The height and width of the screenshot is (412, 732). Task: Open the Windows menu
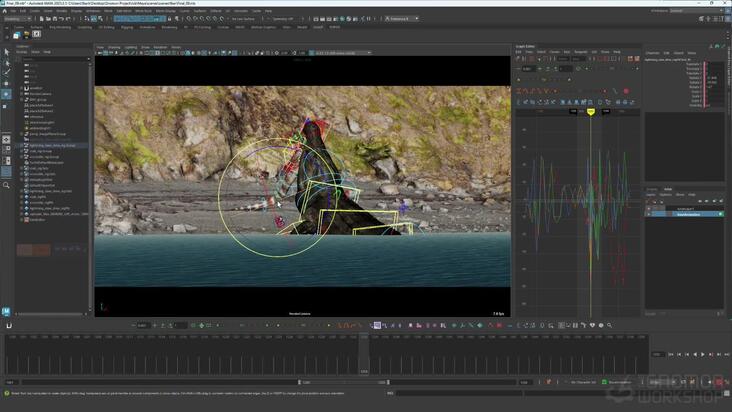[93, 11]
